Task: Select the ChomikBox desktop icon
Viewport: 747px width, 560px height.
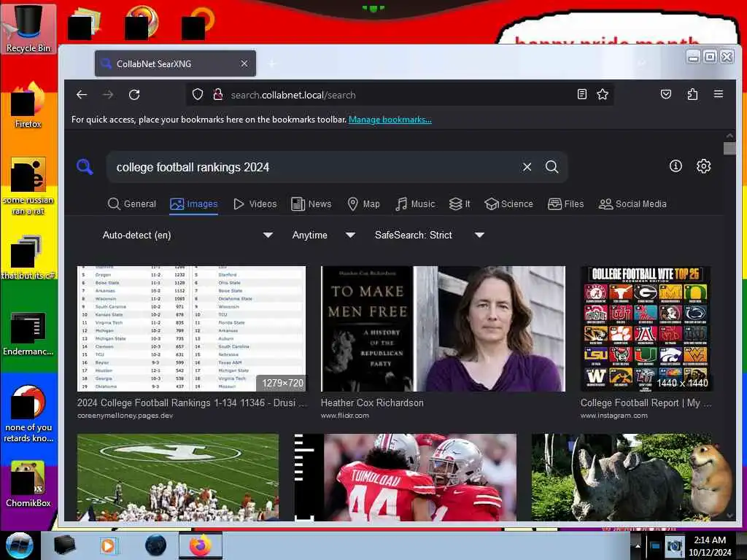Action: pos(28,483)
